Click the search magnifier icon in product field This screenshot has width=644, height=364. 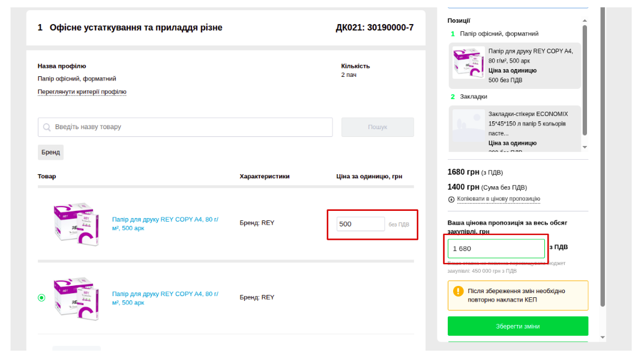tap(47, 127)
